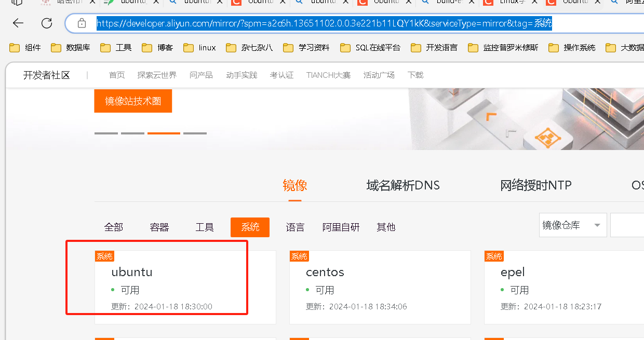Open the 活动广场 navigation item

click(379, 75)
